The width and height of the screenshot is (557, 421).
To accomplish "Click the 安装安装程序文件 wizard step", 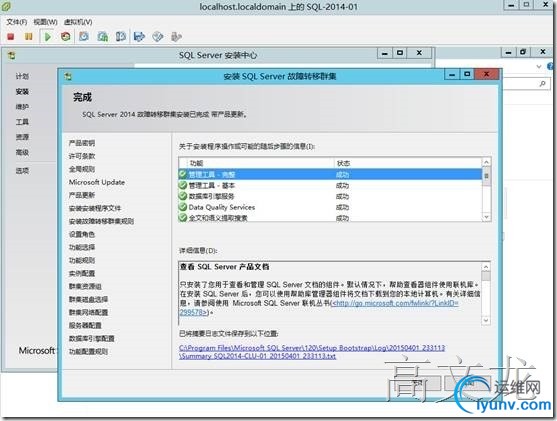I will coord(95,208).
